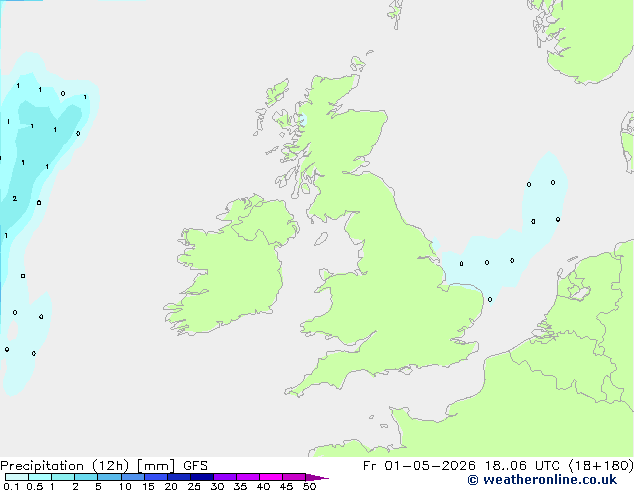Click the '2' precipitation value on the map

coord(15,199)
